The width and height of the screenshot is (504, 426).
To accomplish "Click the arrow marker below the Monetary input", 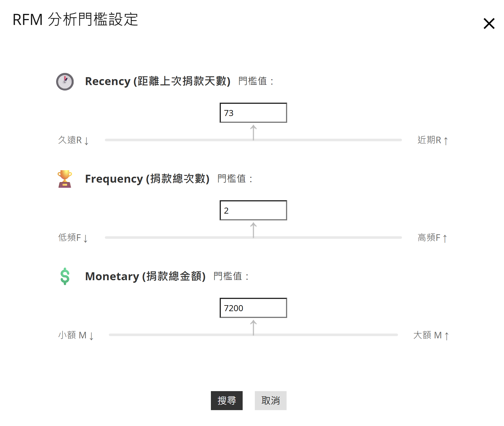I will tap(253, 328).
